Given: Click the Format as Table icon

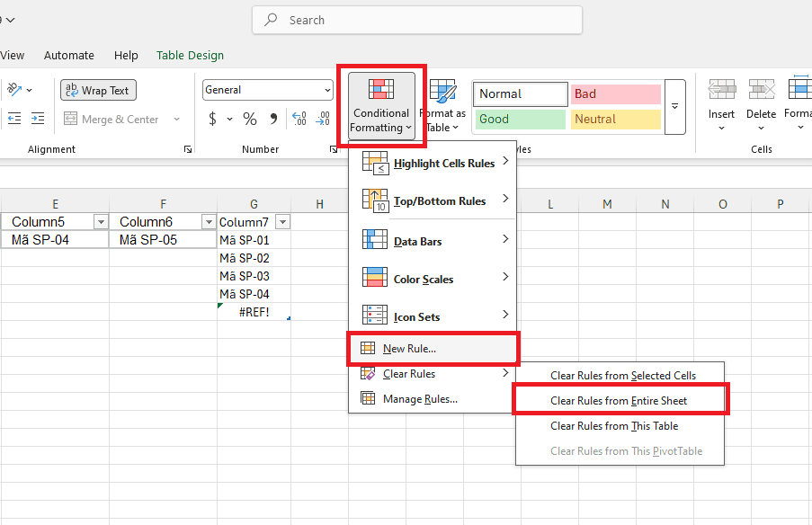Looking at the screenshot, I should 442,92.
